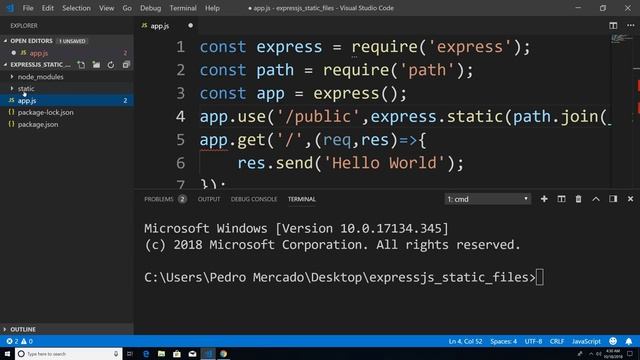Click New File icon in explorer header
This screenshot has width=640, height=360.
point(81,65)
